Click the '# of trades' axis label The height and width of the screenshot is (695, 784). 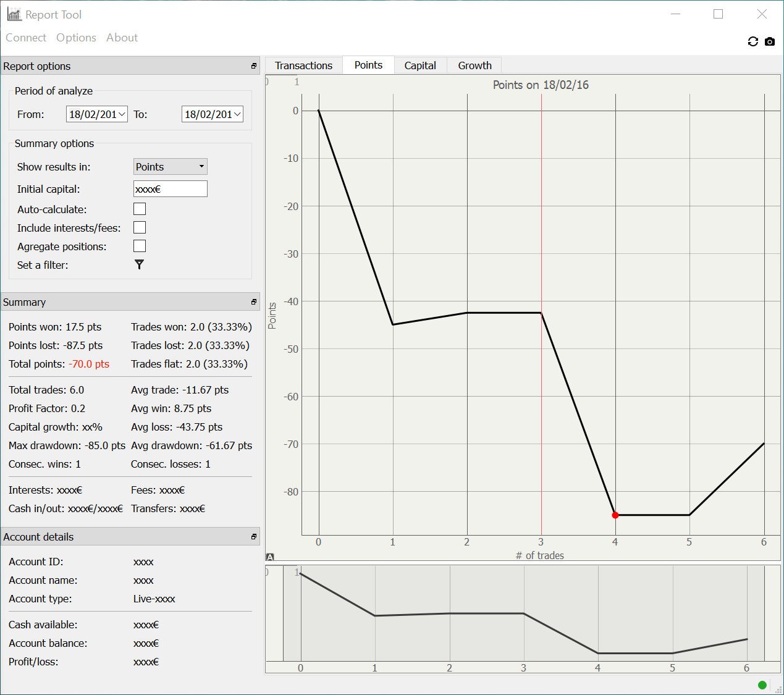(540, 555)
